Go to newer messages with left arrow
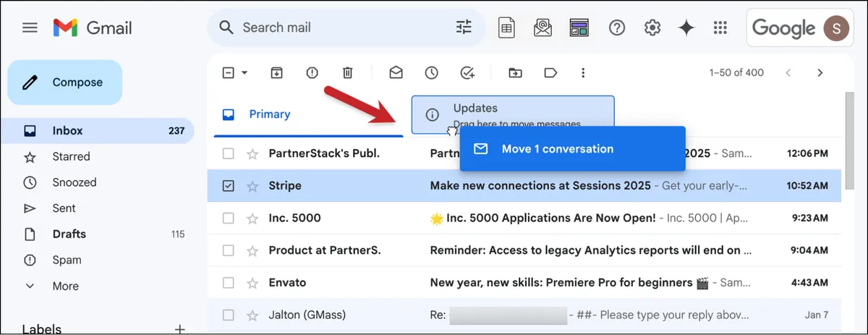 coord(788,72)
